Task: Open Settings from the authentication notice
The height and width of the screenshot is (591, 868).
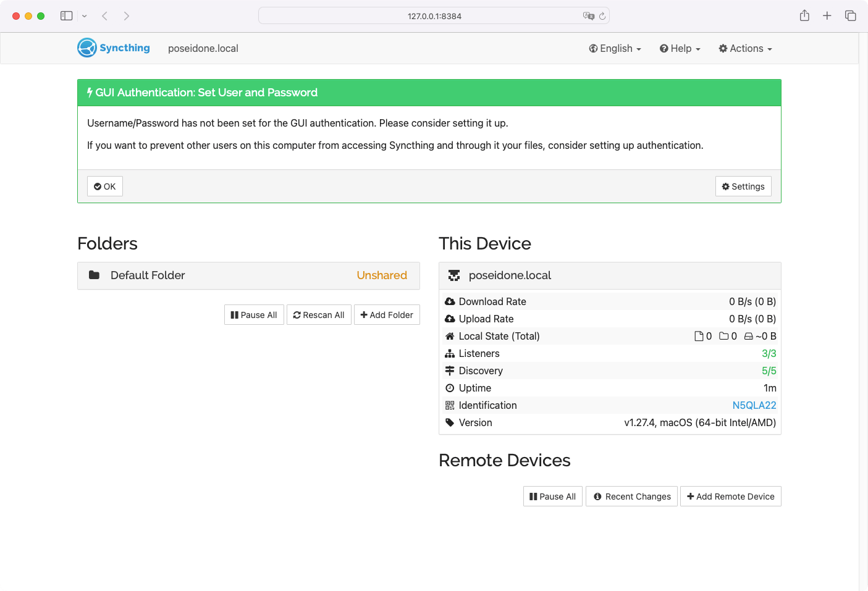Action: coord(743,187)
